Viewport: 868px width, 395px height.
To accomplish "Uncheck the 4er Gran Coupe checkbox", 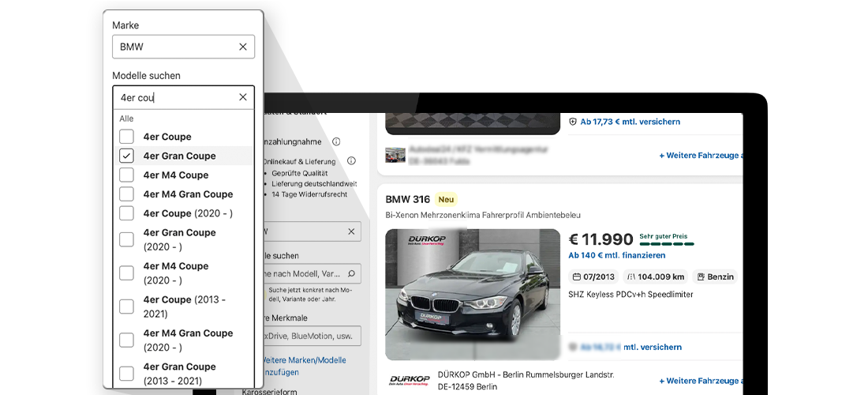I will (x=126, y=156).
